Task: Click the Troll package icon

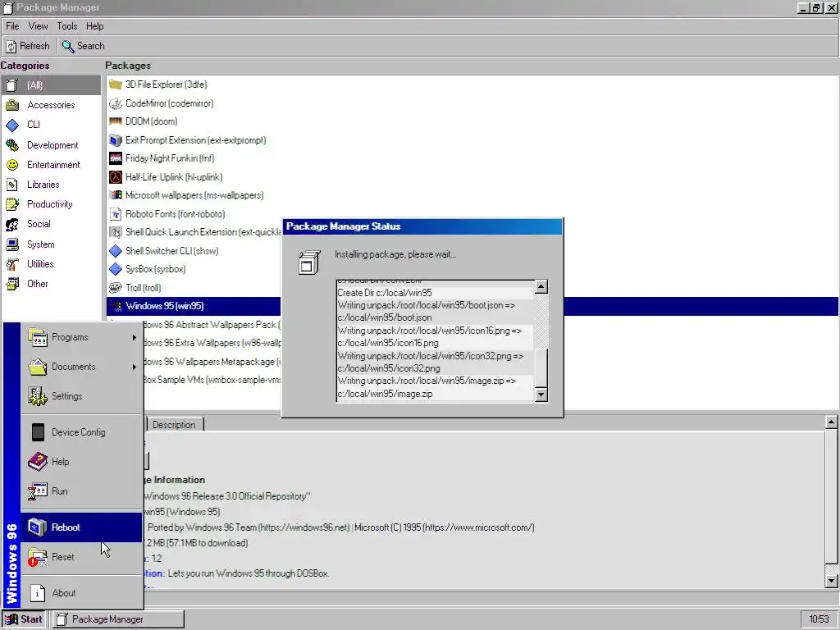Action: pos(115,288)
